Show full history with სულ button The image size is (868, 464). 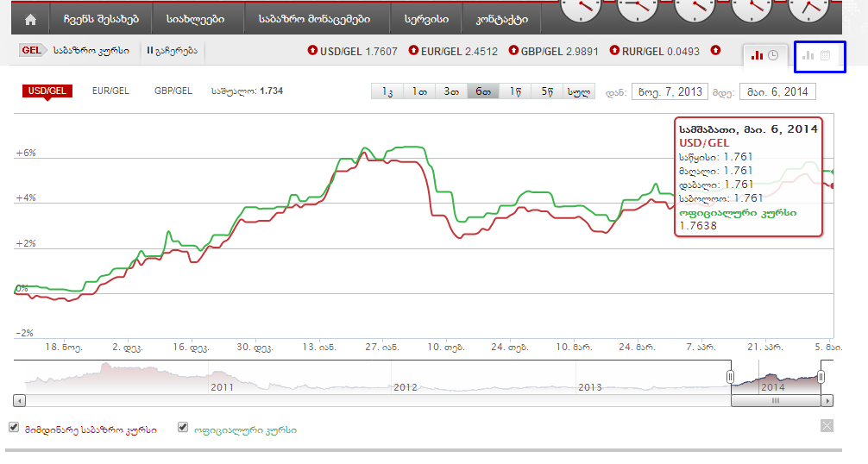pos(579,91)
